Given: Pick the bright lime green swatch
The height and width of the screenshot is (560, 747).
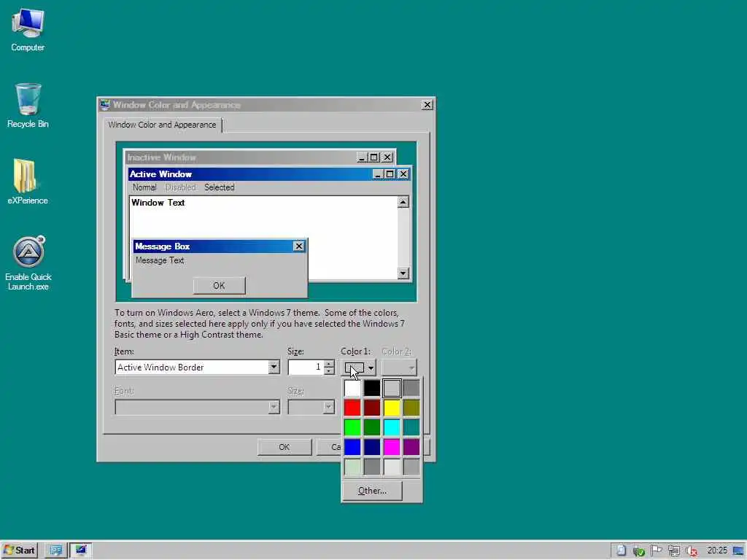Looking at the screenshot, I should (352, 427).
